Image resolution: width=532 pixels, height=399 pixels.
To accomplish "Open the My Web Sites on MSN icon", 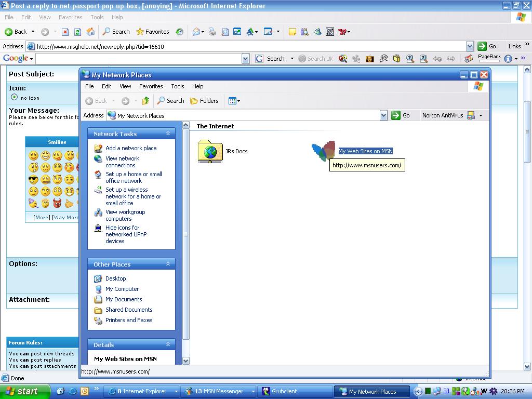I will click(x=323, y=151).
